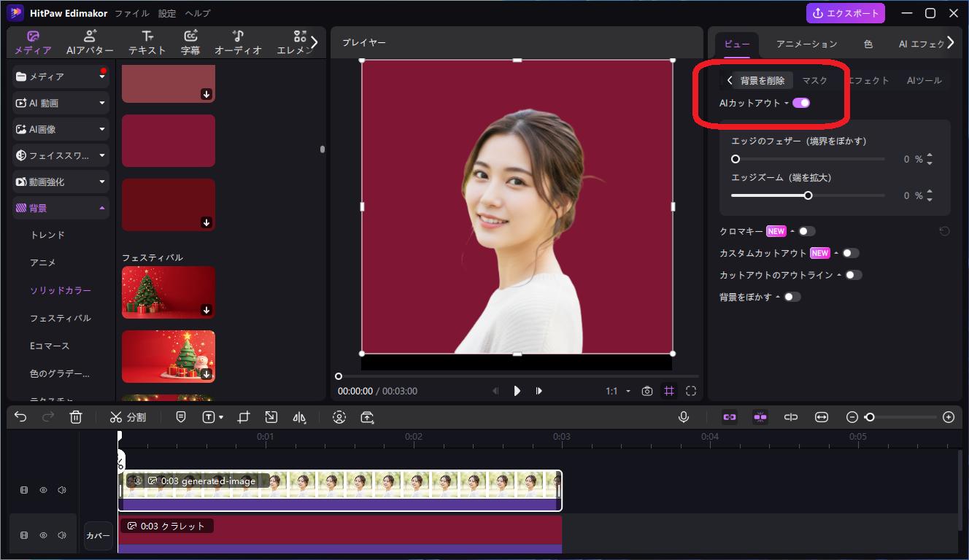Click the エクスポート button
Image resolution: width=969 pixels, height=560 pixels.
[x=845, y=12]
